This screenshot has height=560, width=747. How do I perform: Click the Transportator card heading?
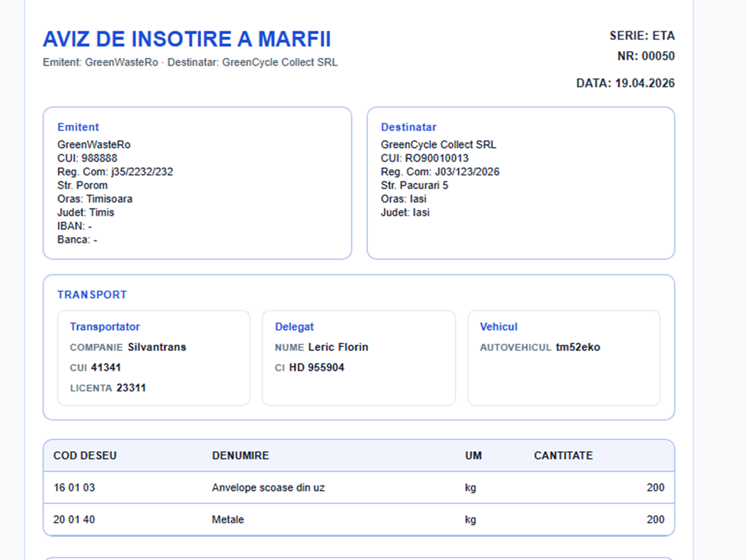pos(105,327)
